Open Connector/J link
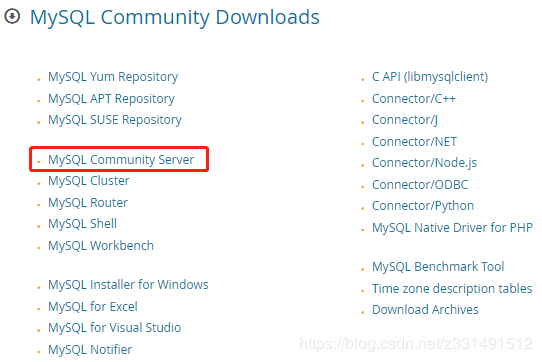542x362 pixels. [x=405, y=120]
